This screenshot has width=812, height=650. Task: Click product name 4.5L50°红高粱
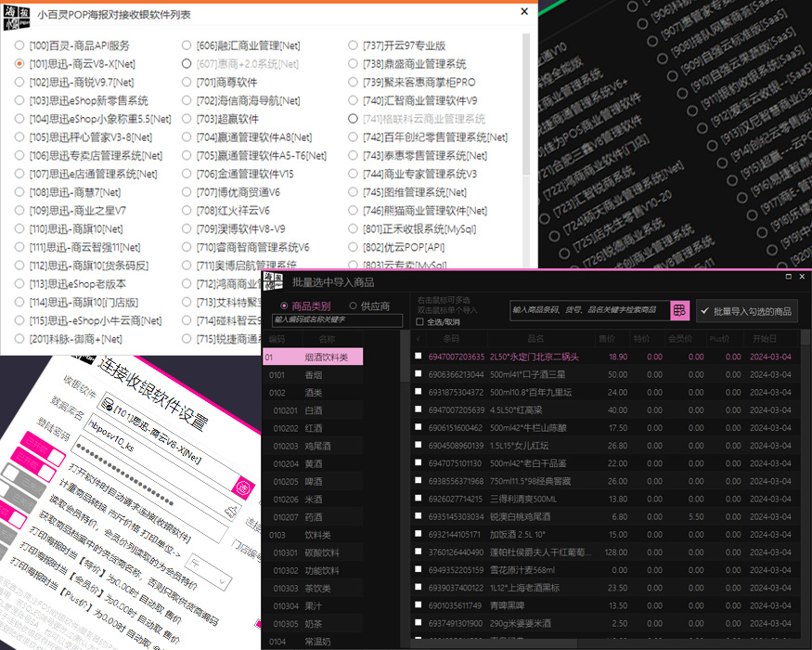tap(516, 410)
